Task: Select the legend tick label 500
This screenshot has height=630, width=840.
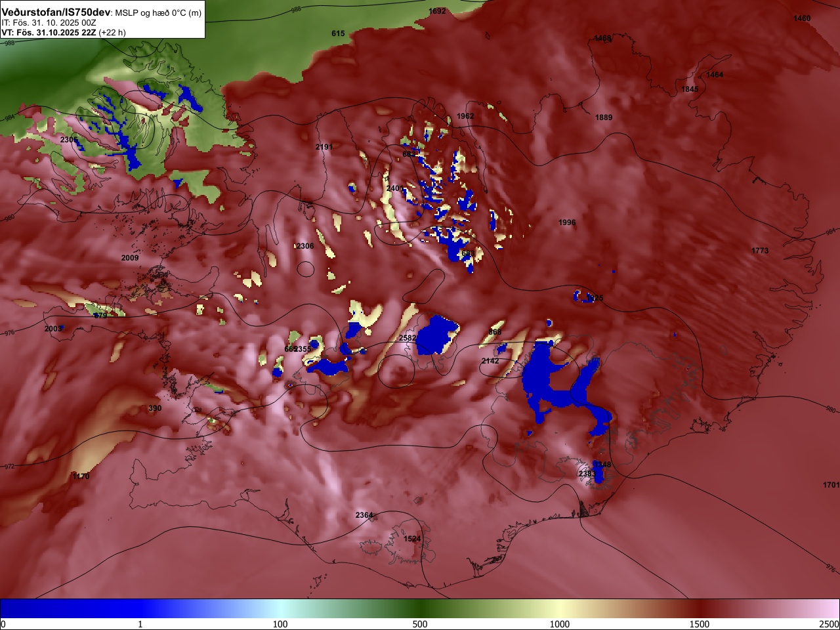Action: (x=420, y=624)
